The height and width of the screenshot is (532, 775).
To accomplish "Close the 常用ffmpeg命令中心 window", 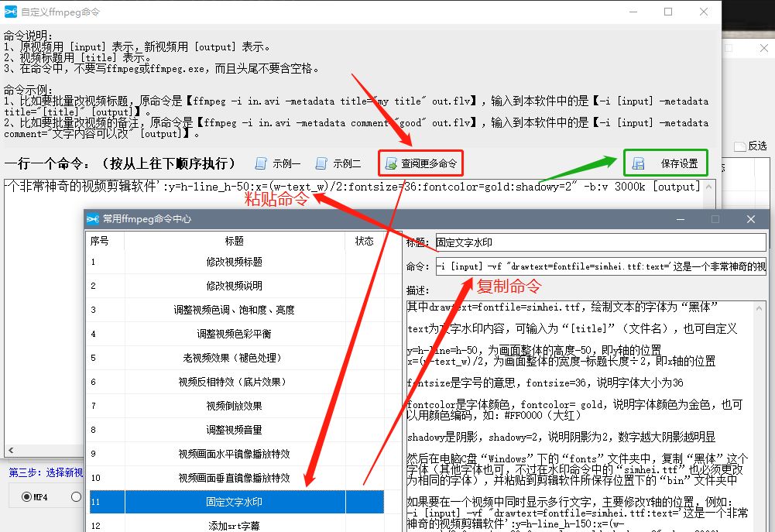I will pos(751,219).
